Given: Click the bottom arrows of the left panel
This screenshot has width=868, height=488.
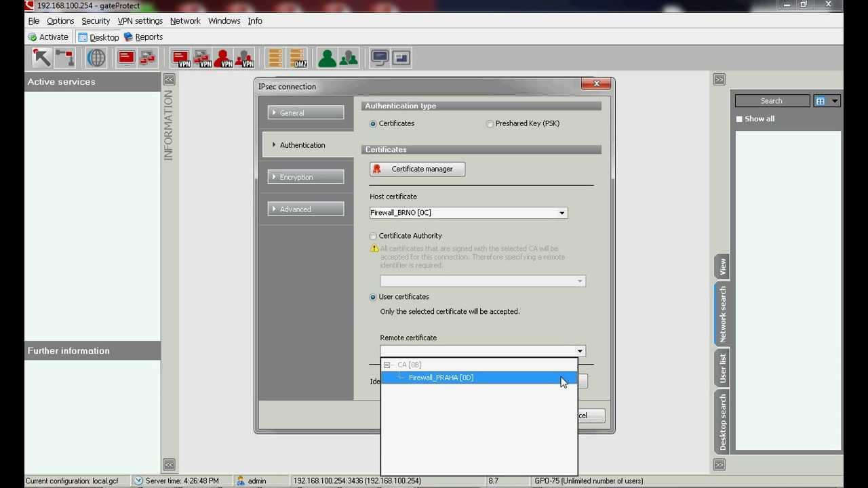Looking at the screenshot, I should coord(169,464).
